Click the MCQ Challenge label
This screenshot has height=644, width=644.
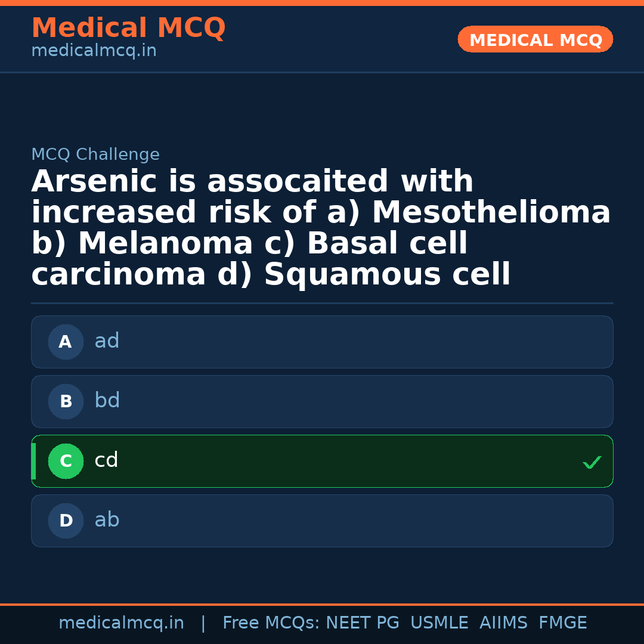pos(95,155)
